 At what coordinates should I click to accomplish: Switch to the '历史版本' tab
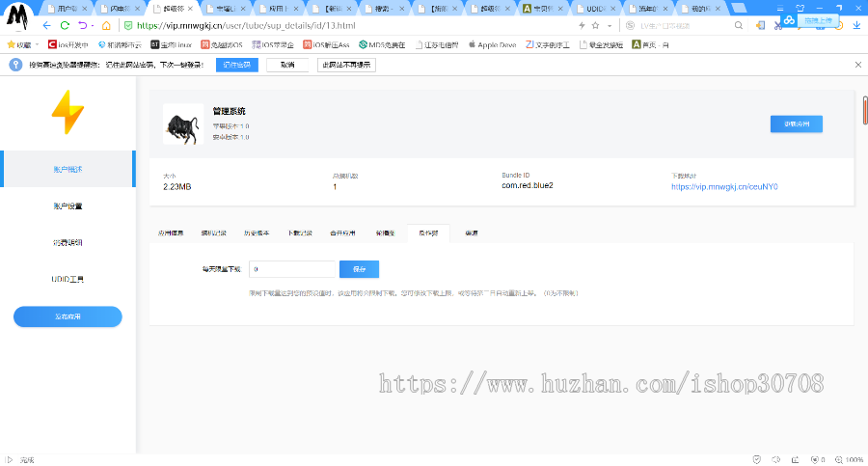coord(257,233)
